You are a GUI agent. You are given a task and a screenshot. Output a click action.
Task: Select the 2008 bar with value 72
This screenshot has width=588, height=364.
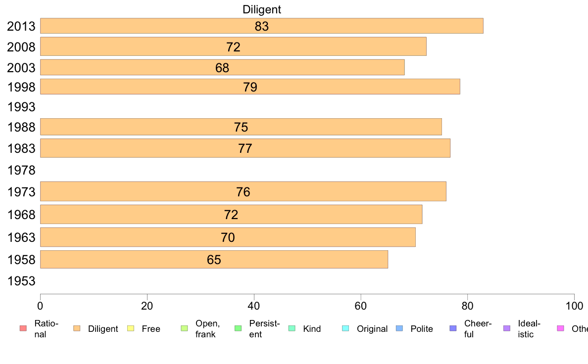click(x=233, y=46)
